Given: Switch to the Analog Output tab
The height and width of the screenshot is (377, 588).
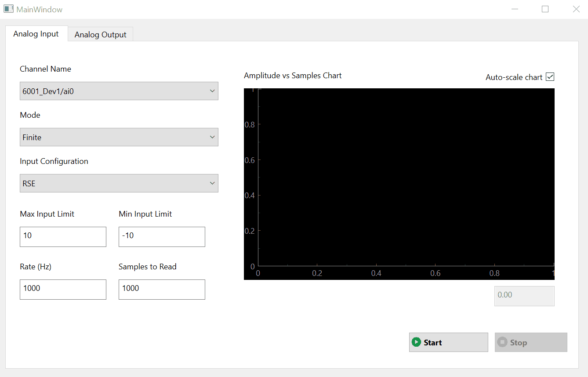Looking at the screenshot, I should pos(100,34).
